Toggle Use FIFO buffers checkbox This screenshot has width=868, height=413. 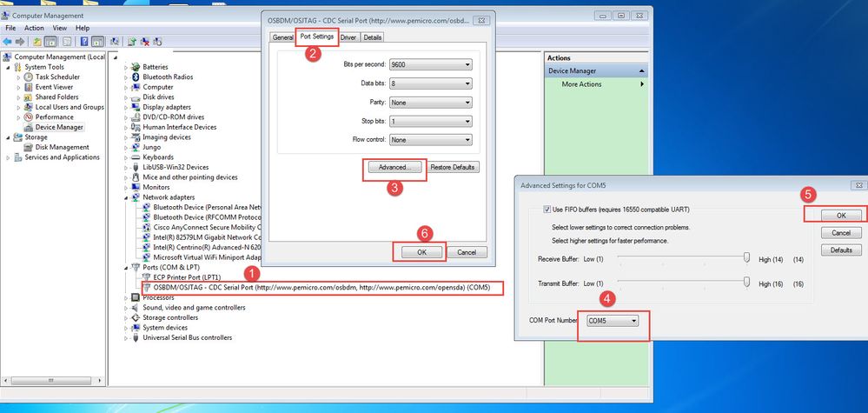(547, 210)
